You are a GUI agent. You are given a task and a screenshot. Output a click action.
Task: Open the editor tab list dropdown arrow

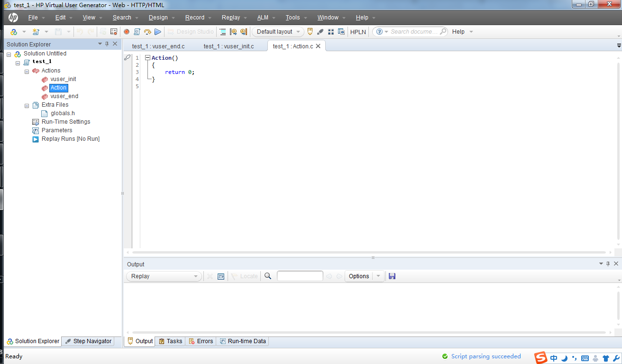click(619, 45)
